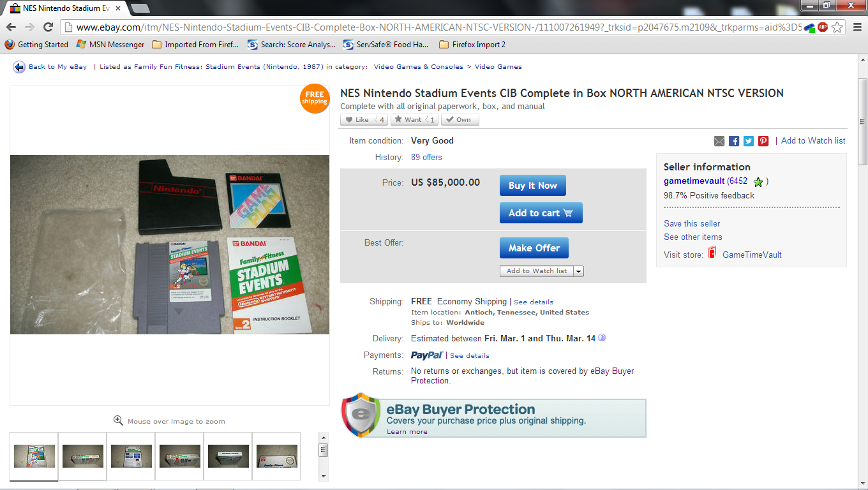Bookmark the page with the star icon

tap(837, 27)
